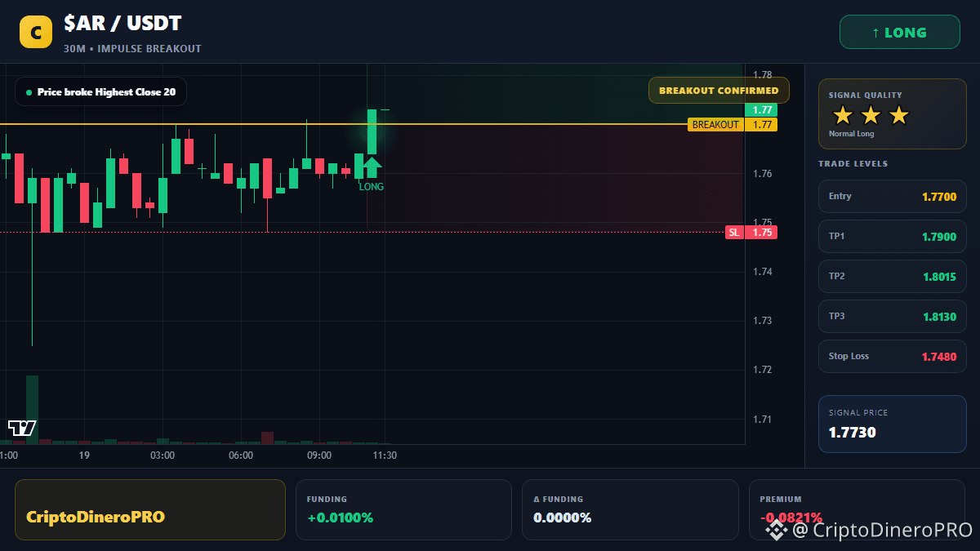The height and width of the screenshot is (551, 980).
Task: Click the yellow C coin logo icon
Action: point(36,32)
